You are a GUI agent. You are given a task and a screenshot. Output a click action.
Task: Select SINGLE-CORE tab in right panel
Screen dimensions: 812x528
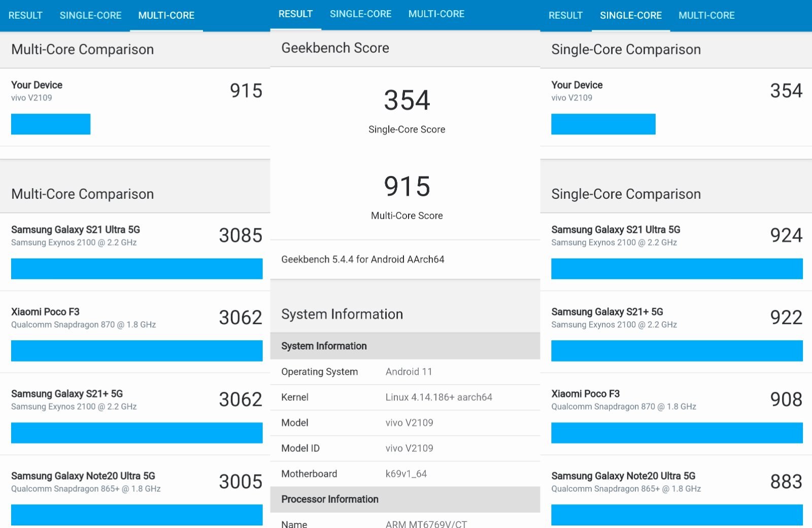(631, 15)
